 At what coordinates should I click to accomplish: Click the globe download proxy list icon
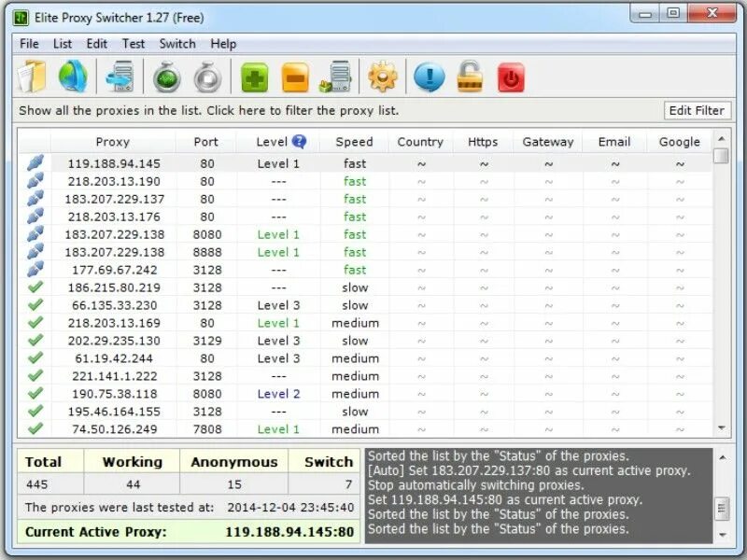click(x=73, y=77)
